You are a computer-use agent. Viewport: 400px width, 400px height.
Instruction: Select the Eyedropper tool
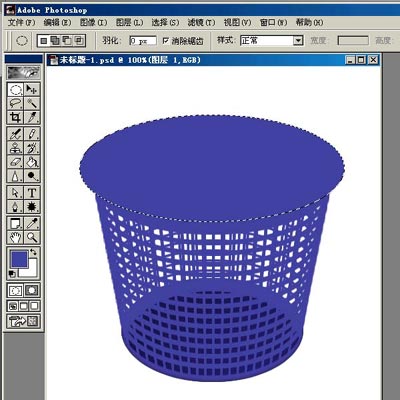[32, 223]
